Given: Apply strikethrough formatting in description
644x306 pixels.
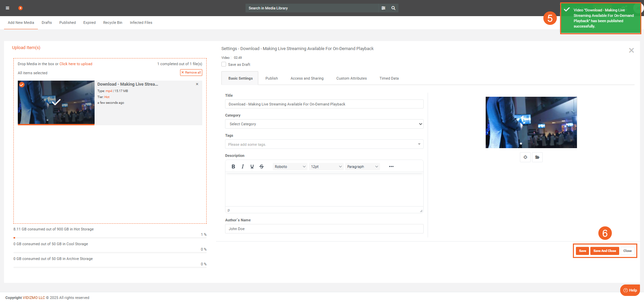Looking at the screenshot, I should [x=262, y=167].
